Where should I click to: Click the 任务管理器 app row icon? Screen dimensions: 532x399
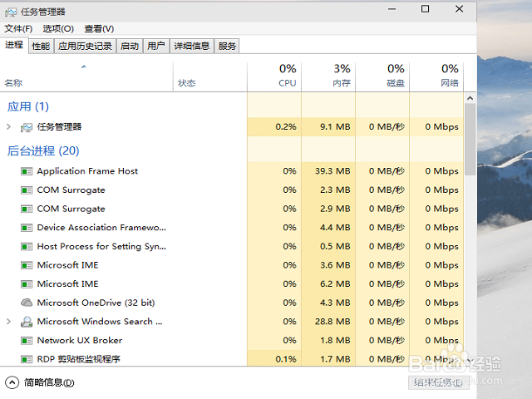click(x=27, y=127)
